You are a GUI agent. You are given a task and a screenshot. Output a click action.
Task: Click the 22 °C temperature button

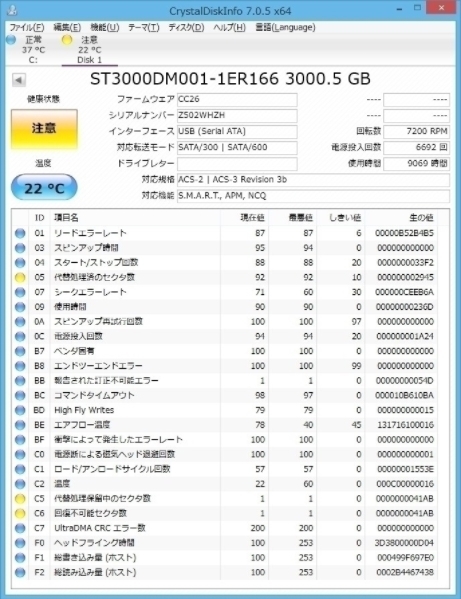[x=44, y=187]
